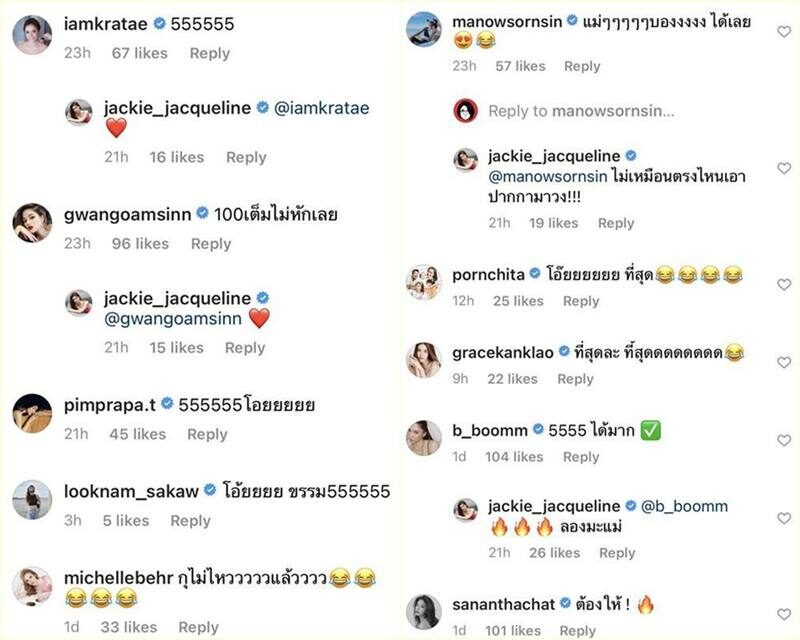Reply to the gwangoamsinn comment
800x640 pixels.
coord(211,243)
